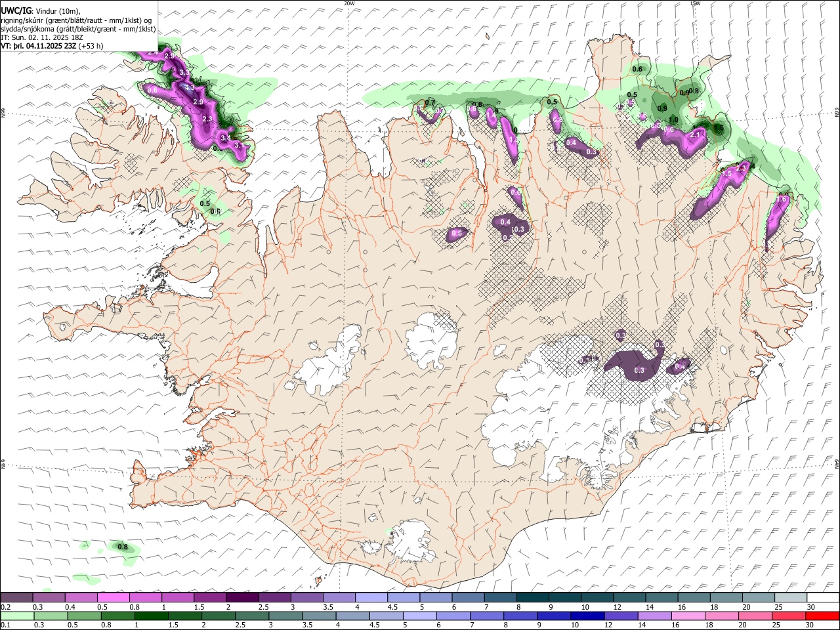This screenshot has height=630, width=840.
Task: Click the '0.1' label on the rain legend
Action: click(5, 625)
